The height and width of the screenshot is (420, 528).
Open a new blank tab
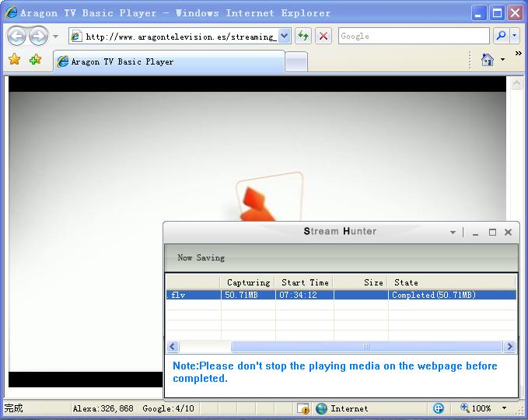click(296, 62)
